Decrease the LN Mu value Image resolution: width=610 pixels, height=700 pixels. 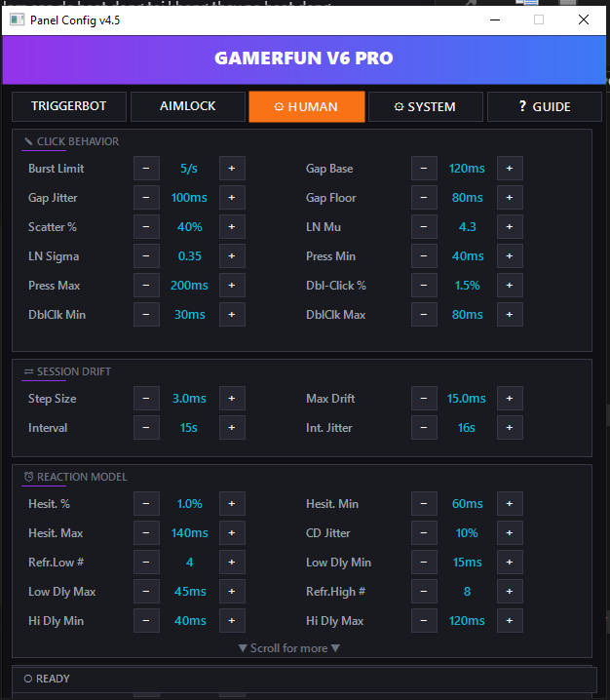click(x=424, y=227)
